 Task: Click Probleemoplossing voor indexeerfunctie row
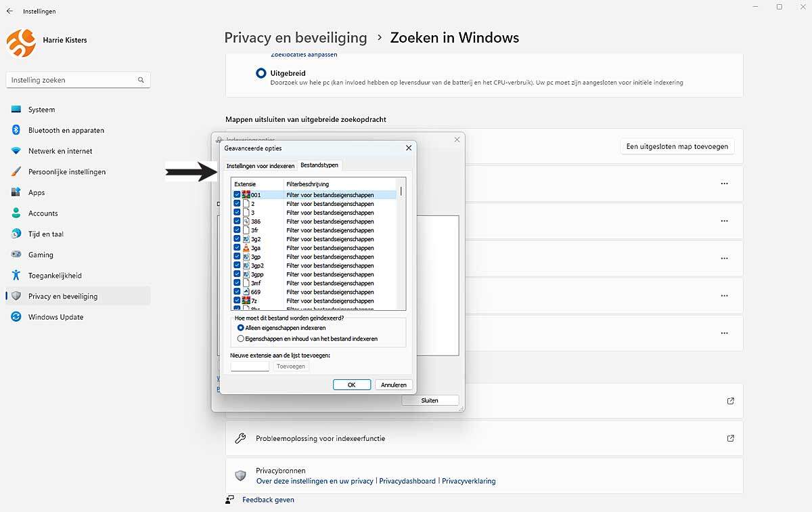pos(484,438)
